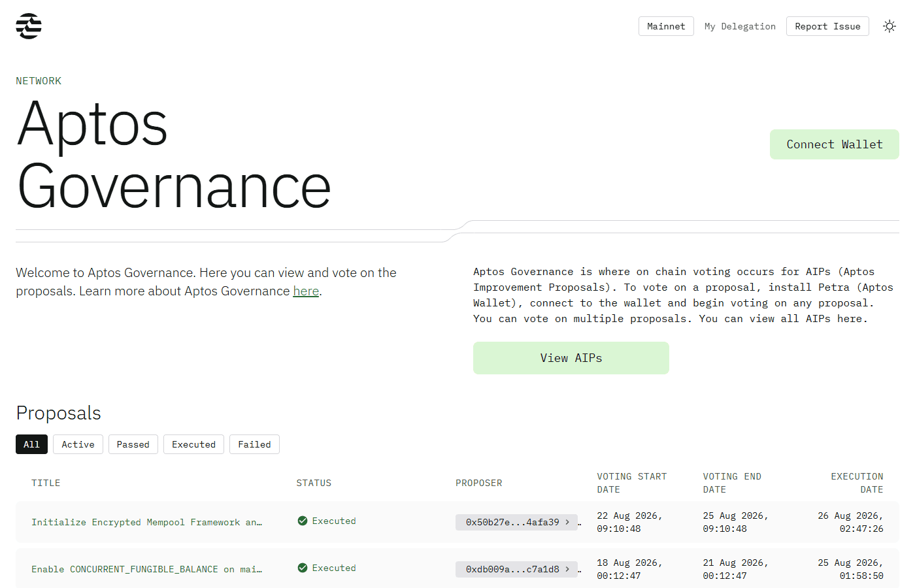The image size is (915, 588).
Task: Follow the 'here' link about Aptos Governance
Action: pyautogui.click(x=306, y=291)
